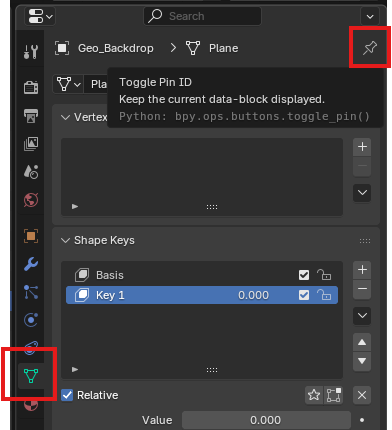Move shape key up in list
This screenshot has width=392, height=430.
362,342
